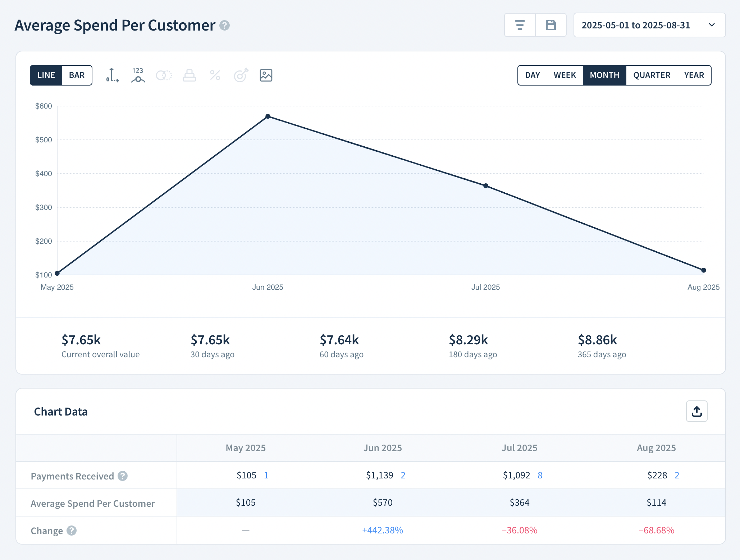Switch the chart to BAR view

[76, 75]
